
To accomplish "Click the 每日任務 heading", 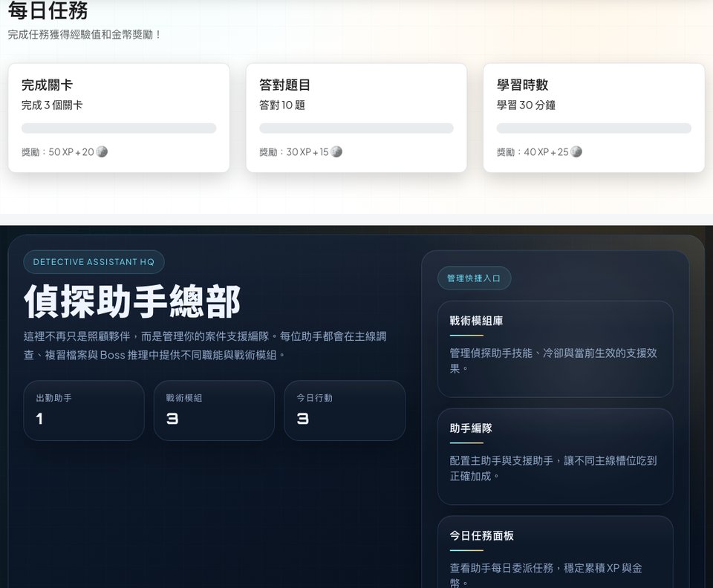I will point(48,11).
